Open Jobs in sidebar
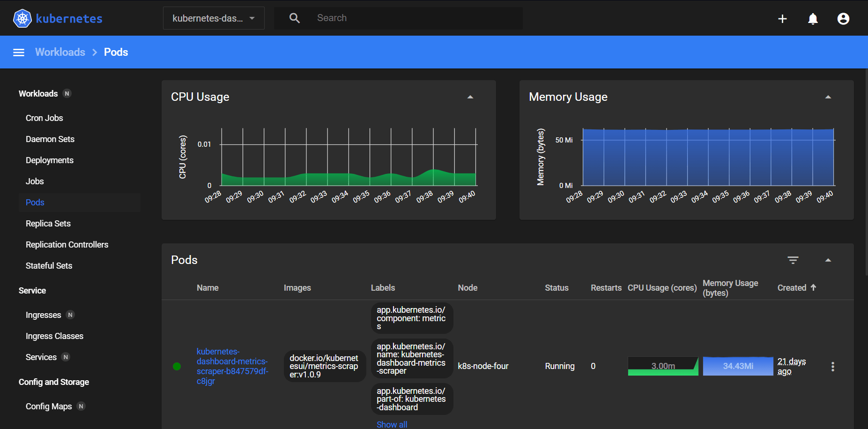The width and height of the screenshot is (868, 429). coord(35,181)
